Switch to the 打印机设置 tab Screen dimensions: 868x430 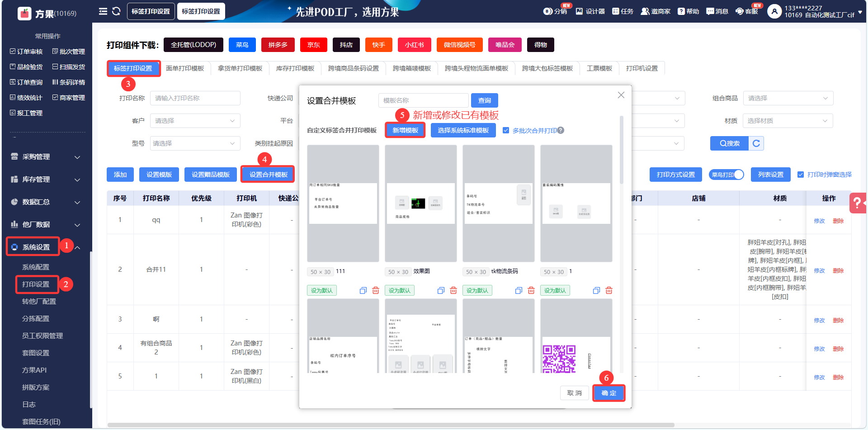point(642,68)
